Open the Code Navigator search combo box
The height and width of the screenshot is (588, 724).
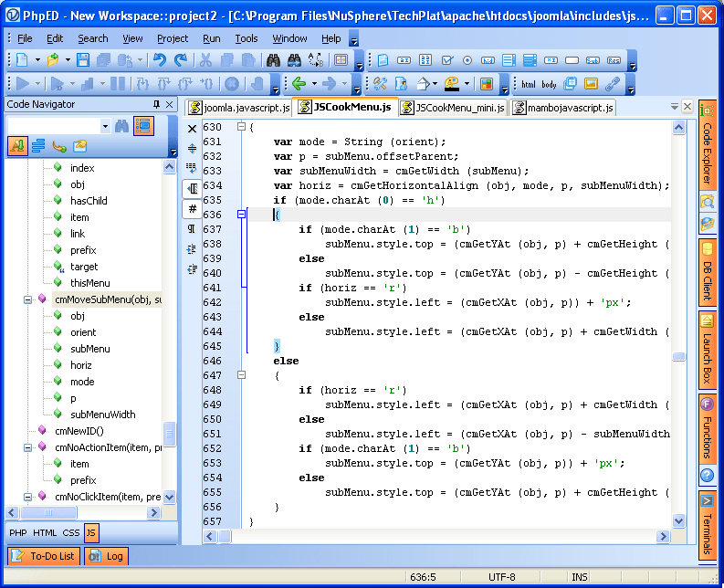coord(59,126)
